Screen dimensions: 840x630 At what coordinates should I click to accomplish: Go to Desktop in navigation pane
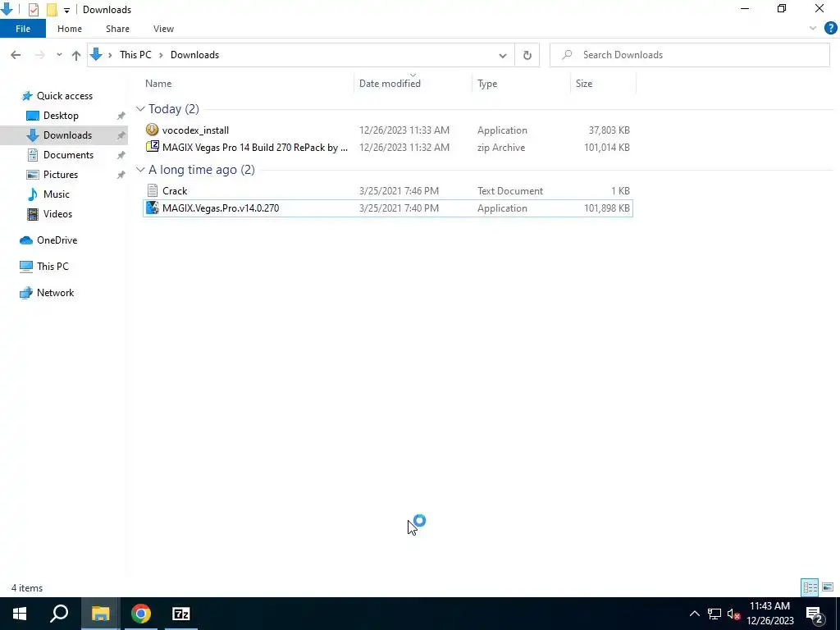click(x=61, y=115)
